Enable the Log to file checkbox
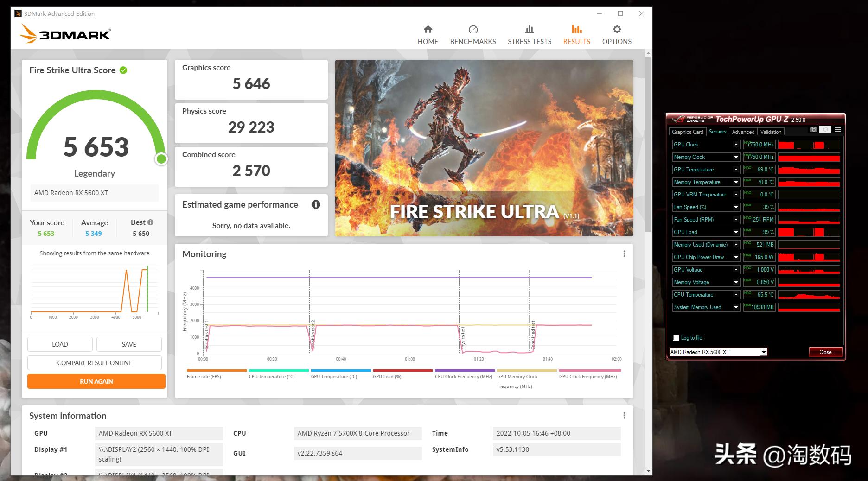The image size is (868, 481). pyautogui.click(x=676, y=338)
